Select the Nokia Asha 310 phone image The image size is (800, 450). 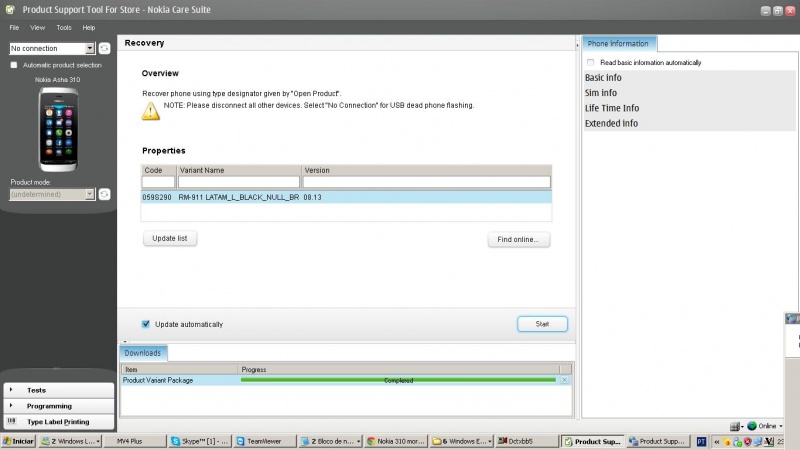[x=58, y=130]
